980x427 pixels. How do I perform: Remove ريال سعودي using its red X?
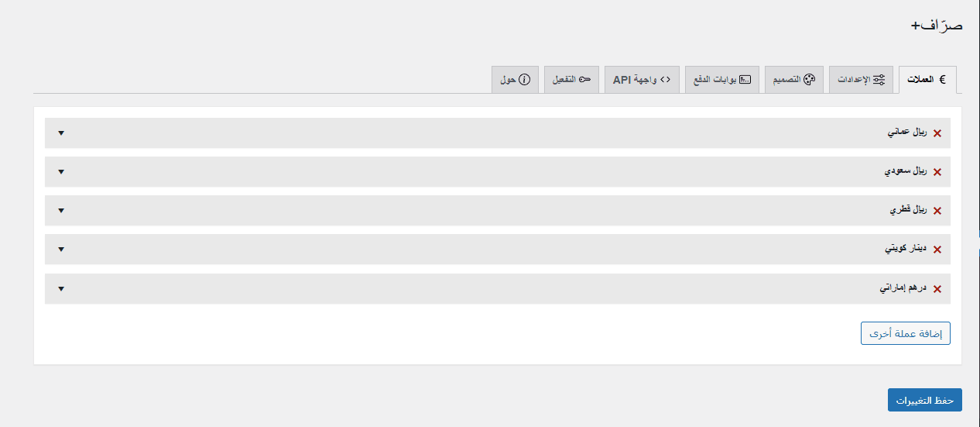[937, 172]
